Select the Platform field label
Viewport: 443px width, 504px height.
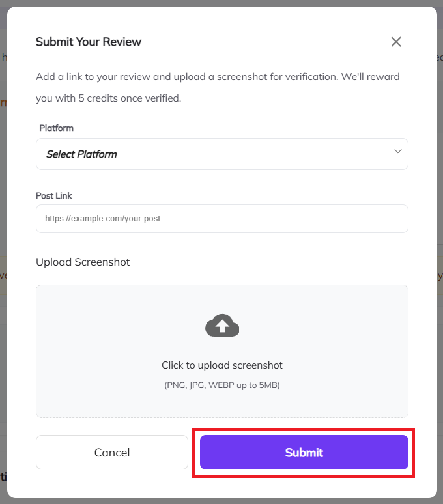56,128
